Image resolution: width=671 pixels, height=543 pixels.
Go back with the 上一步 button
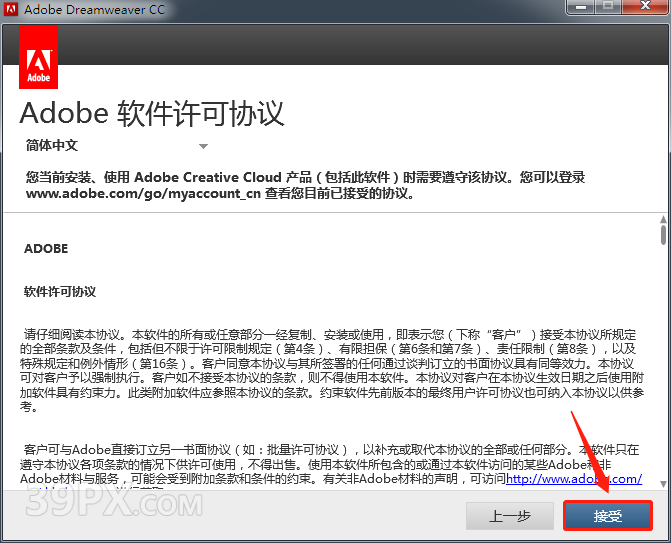pyautogui.click(x=510, y=516)
